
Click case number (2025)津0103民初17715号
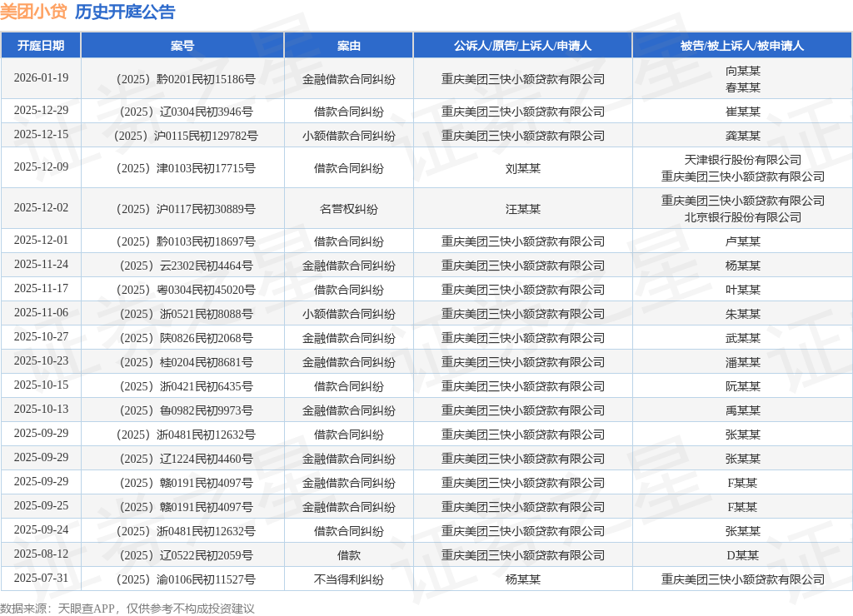pyautogui.click(x=186, y=168)
